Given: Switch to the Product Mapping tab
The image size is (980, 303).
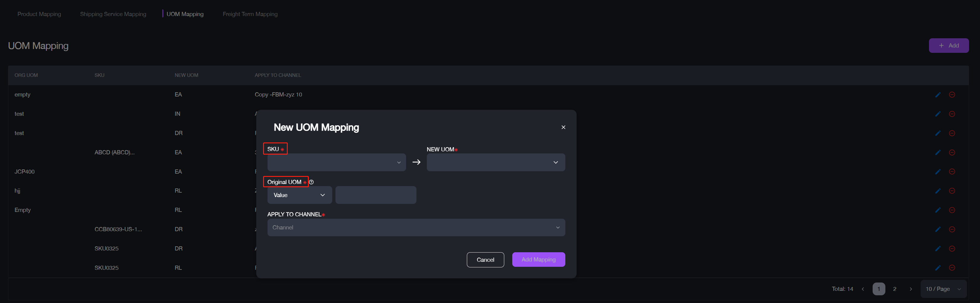Looking at the screenshot, I should [39, 14].
